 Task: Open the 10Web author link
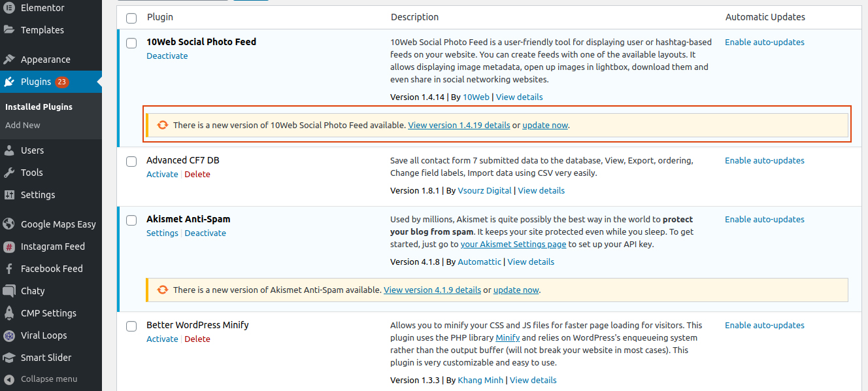click(x=476, y=97)
